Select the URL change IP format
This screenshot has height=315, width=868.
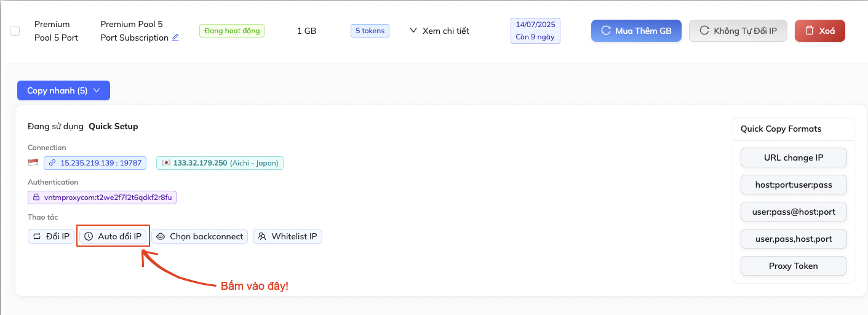(x=794, y=157)
